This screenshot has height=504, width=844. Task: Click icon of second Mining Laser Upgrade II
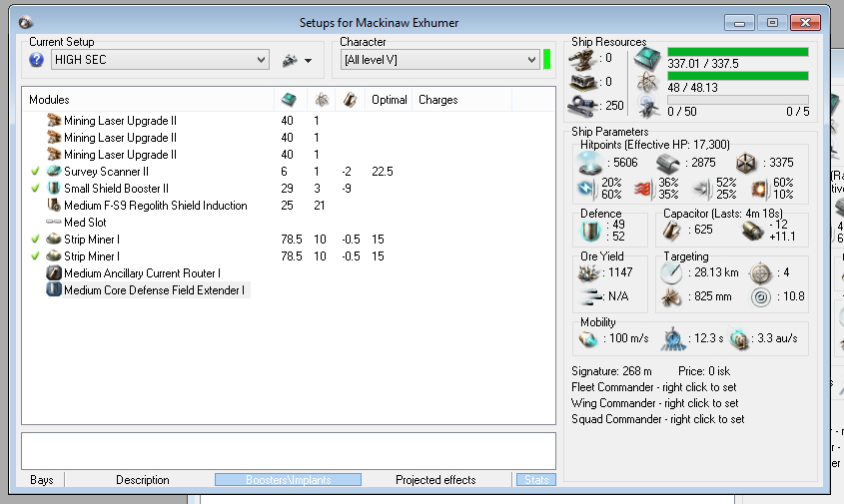[x=54, y=138]
